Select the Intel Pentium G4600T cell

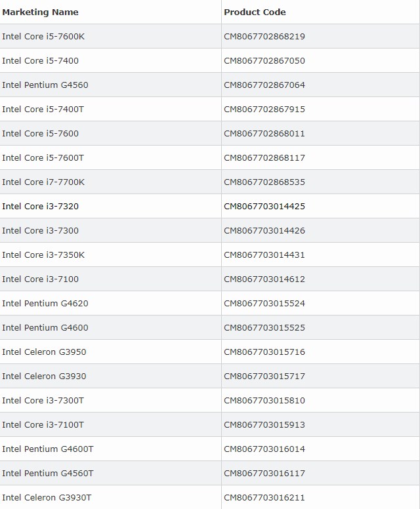click(48, 449)
